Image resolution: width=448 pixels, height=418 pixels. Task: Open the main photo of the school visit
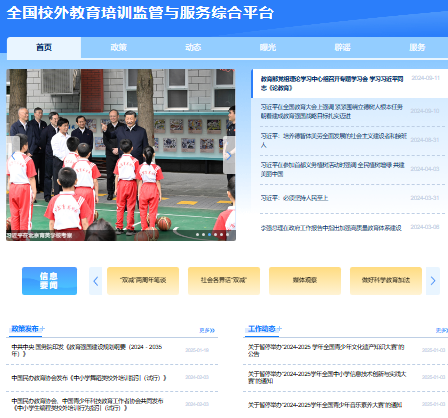[x=121, y=155]
